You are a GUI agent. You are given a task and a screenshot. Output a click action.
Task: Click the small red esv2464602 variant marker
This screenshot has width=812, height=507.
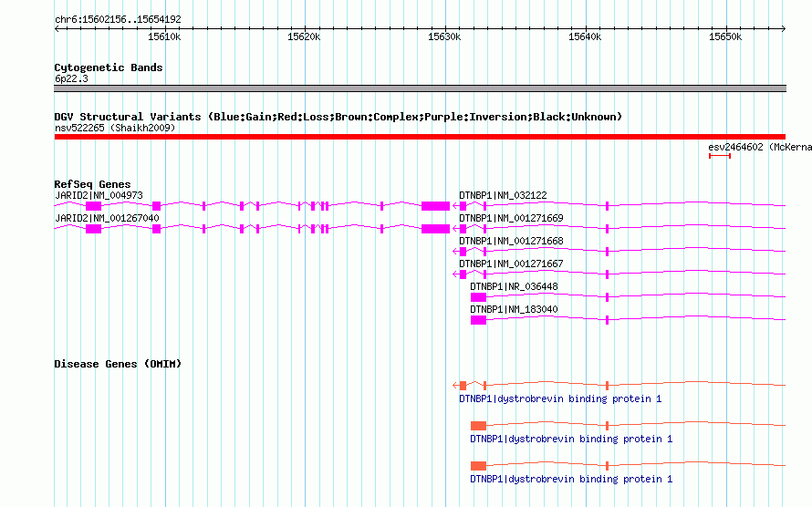click(x=720, y=156)
